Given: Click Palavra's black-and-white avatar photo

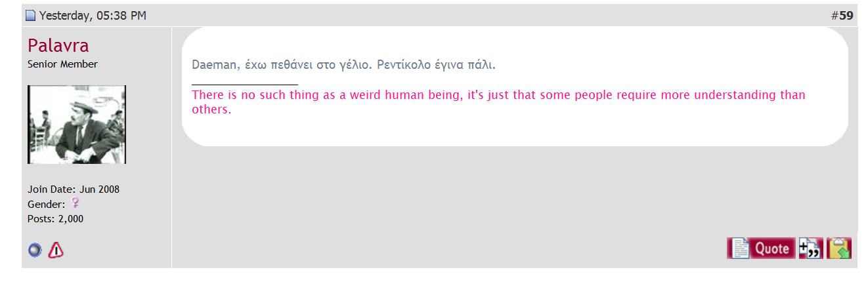Looking at the screenshot, I should coord(77,125).
